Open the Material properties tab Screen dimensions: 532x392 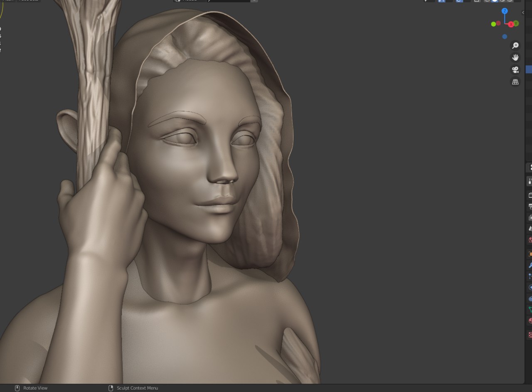coord(530,321)
